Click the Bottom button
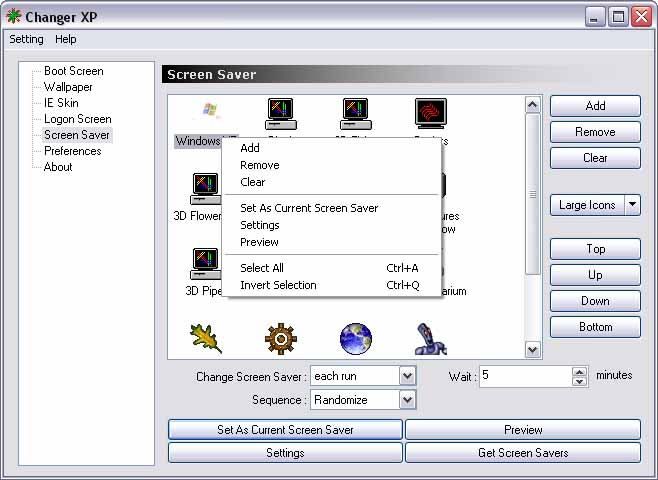 (595, 327)
